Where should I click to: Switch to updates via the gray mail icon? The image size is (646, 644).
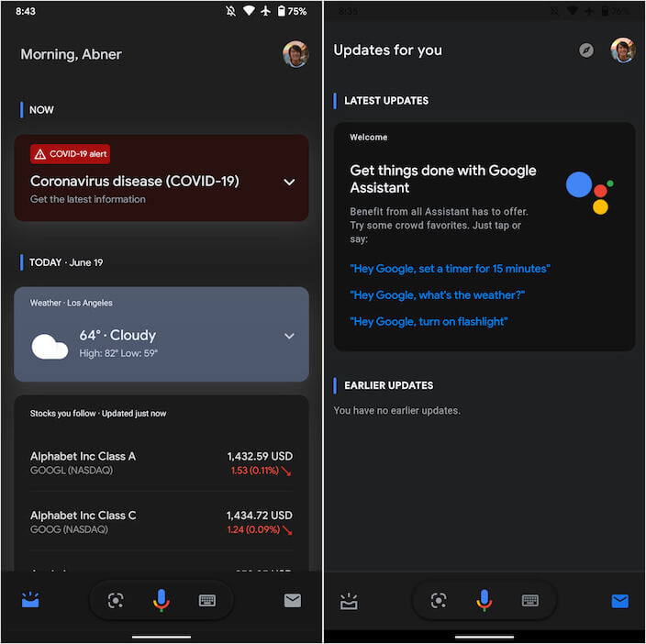[x=293, y=600]
